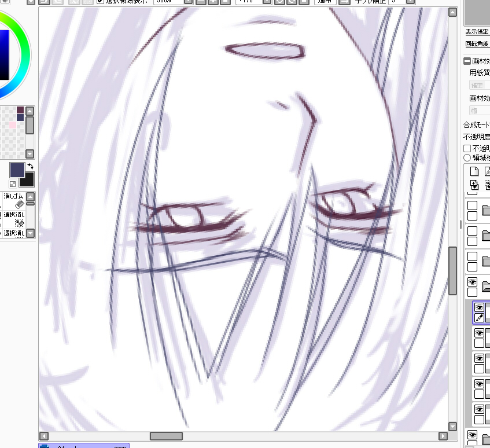Collapse the 画材効果 panel section

pos(467,61)
